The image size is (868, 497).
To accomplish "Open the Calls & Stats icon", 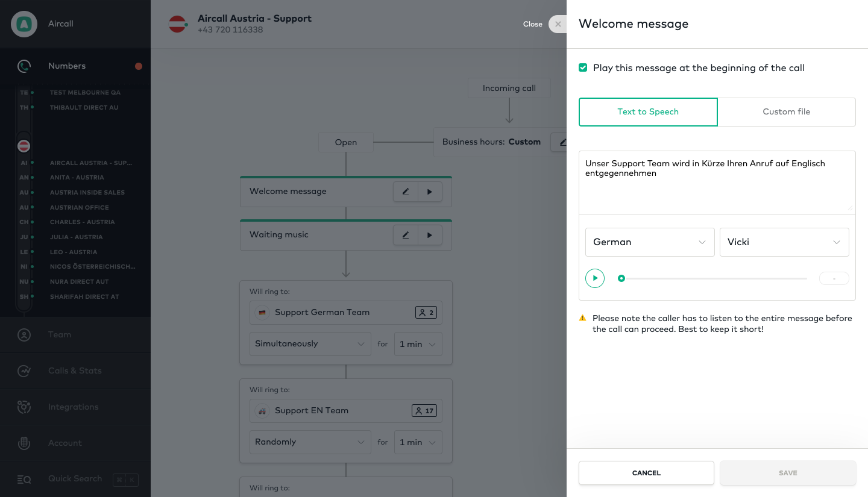I will click(24, 371).
